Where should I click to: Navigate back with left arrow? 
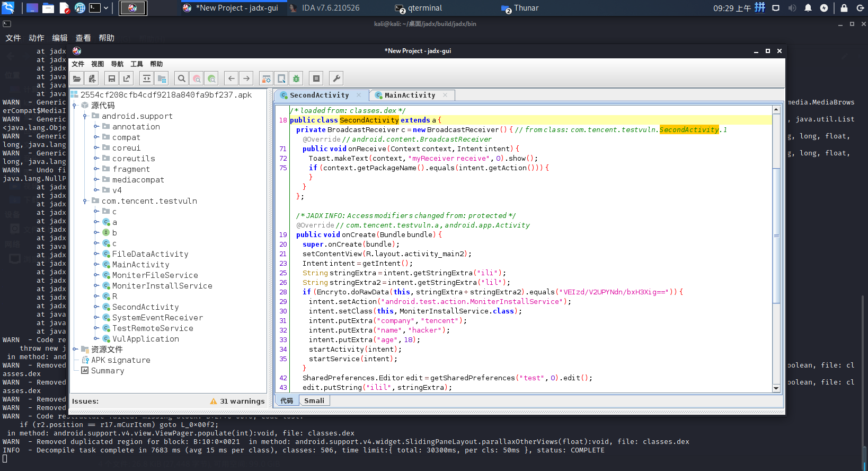point(232,78)
